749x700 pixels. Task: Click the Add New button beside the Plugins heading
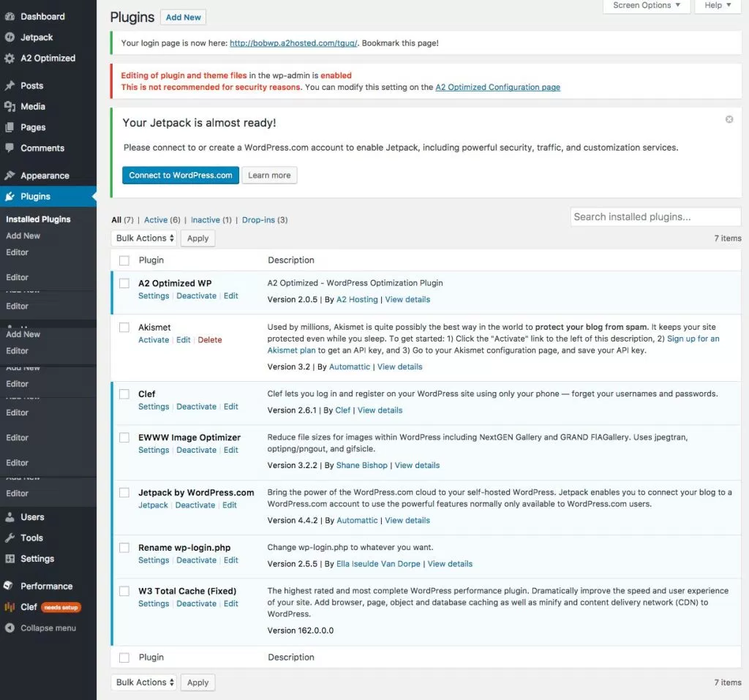pos(184,18)
